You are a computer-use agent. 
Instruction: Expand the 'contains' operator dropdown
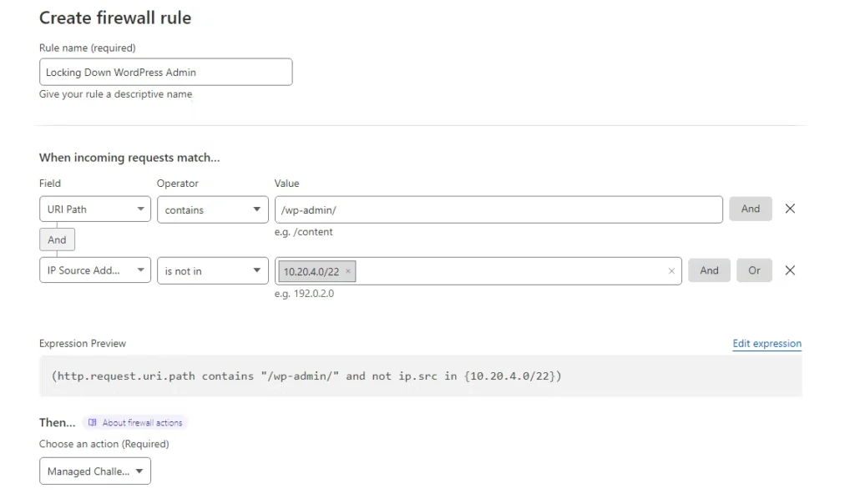tap(212, 209)
